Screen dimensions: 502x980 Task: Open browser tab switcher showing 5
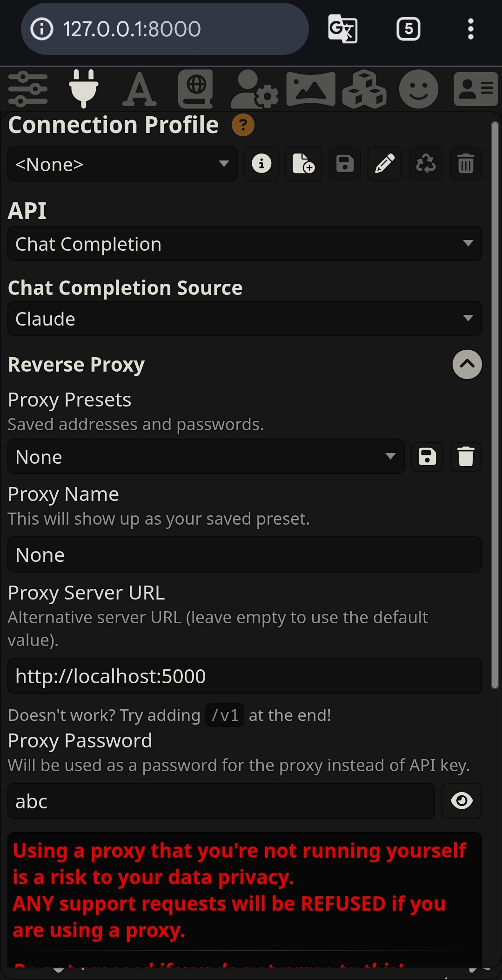[x=408, y=29]
